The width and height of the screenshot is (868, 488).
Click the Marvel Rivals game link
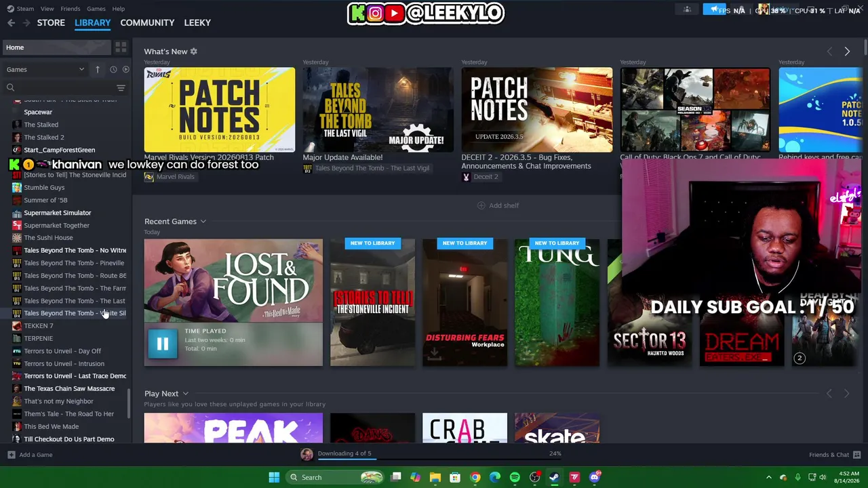(x=175, y=177)
